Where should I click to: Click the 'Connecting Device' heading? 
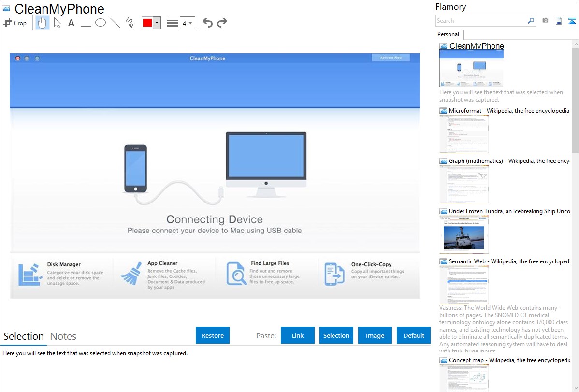(215, 219)
